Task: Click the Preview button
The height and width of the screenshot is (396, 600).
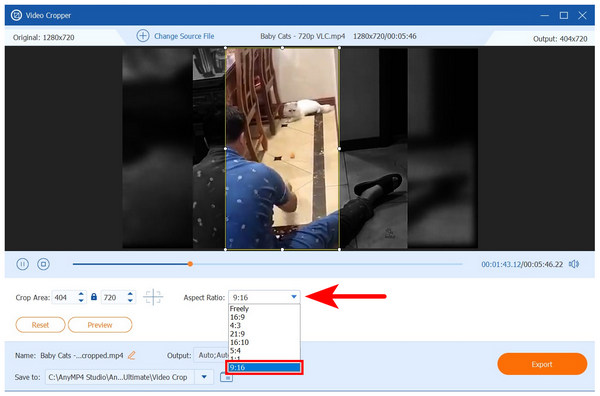Action: click(x=100, y=325)
